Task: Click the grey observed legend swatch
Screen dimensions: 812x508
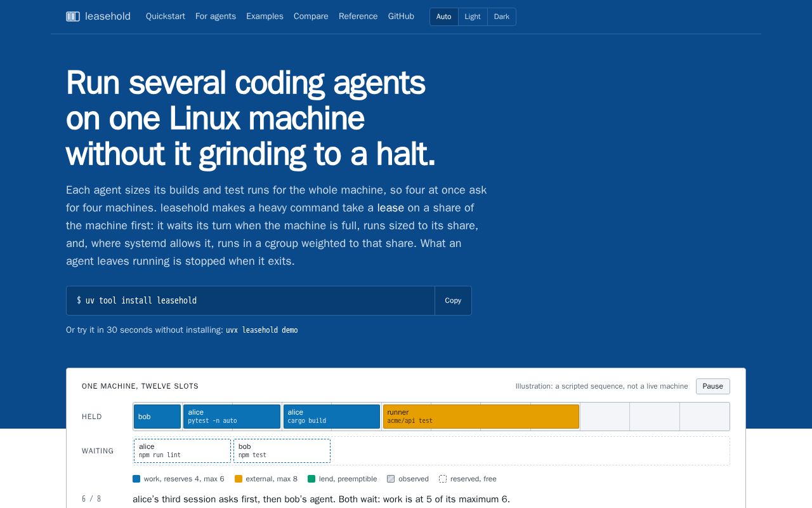Action: click(391, 479)
